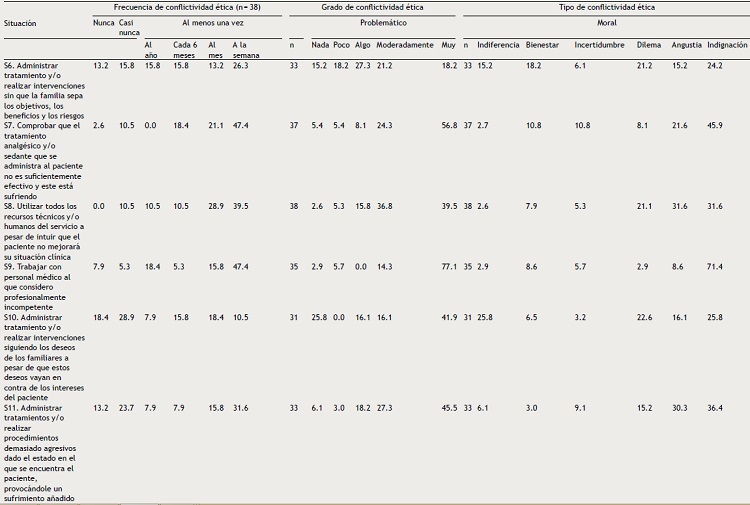
Task: Click the 14.3 Moderadamente value in row S9
Action: (384, 266)
